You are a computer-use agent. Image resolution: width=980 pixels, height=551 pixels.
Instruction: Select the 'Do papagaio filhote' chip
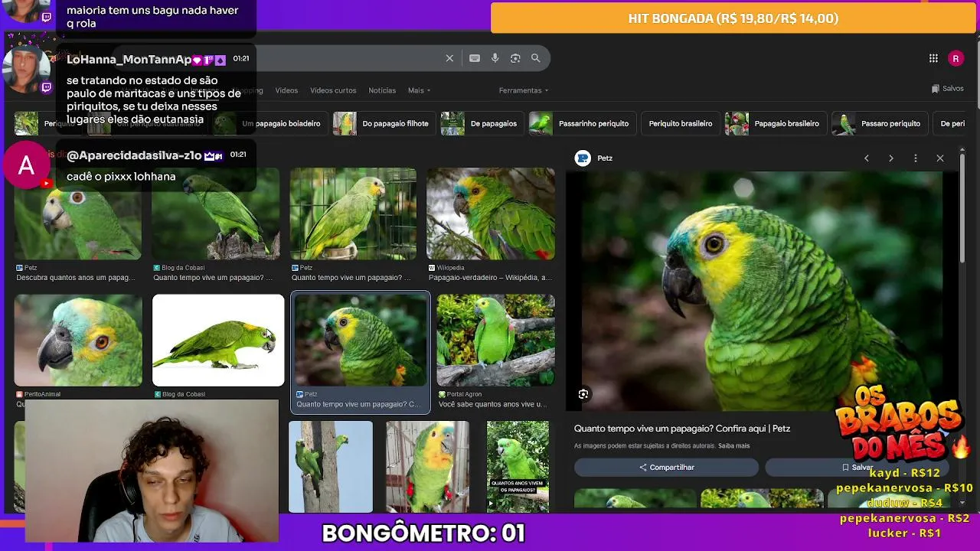383,123
